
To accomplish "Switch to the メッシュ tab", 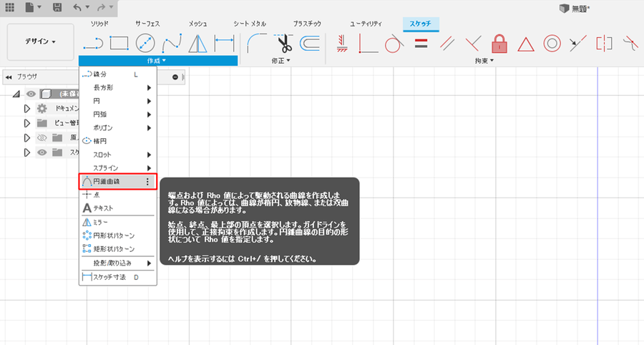I will (x=197, y=24).
